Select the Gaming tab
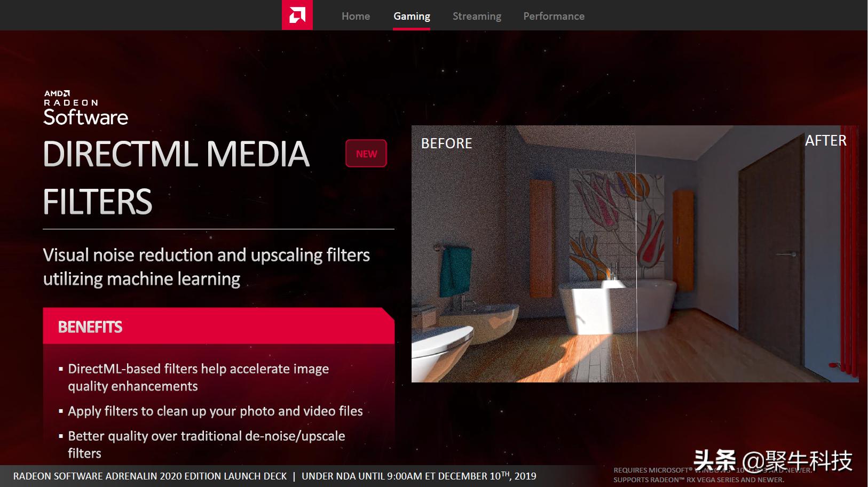Screen dimensions: 868x487 click(412, 16)
